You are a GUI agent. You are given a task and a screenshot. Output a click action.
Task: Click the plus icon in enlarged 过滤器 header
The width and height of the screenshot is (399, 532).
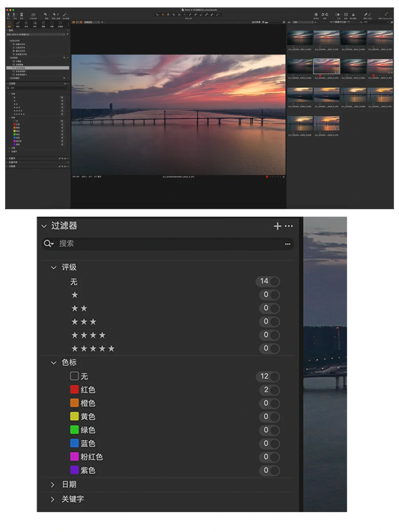point(277,226)
